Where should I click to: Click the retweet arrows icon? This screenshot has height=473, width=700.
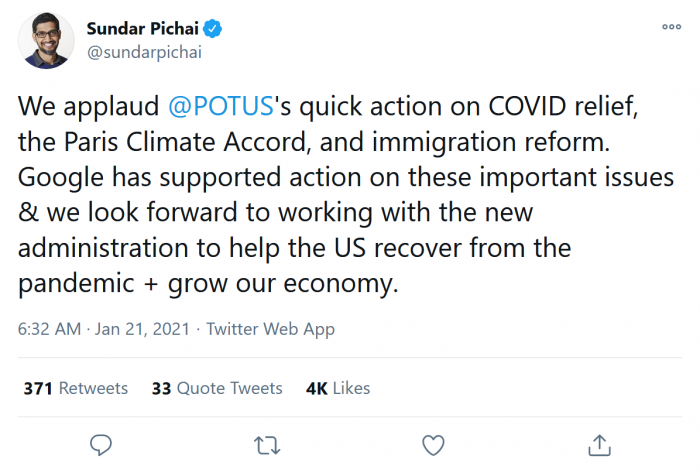click(265, 443)
